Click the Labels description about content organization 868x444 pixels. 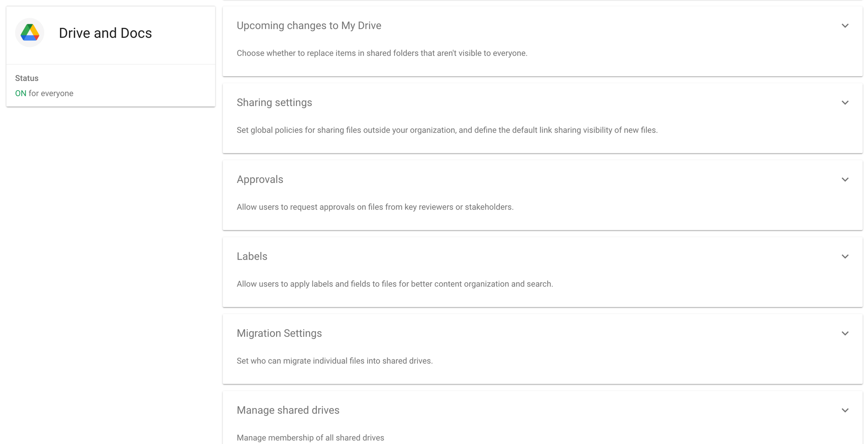[x=395, y=284]
